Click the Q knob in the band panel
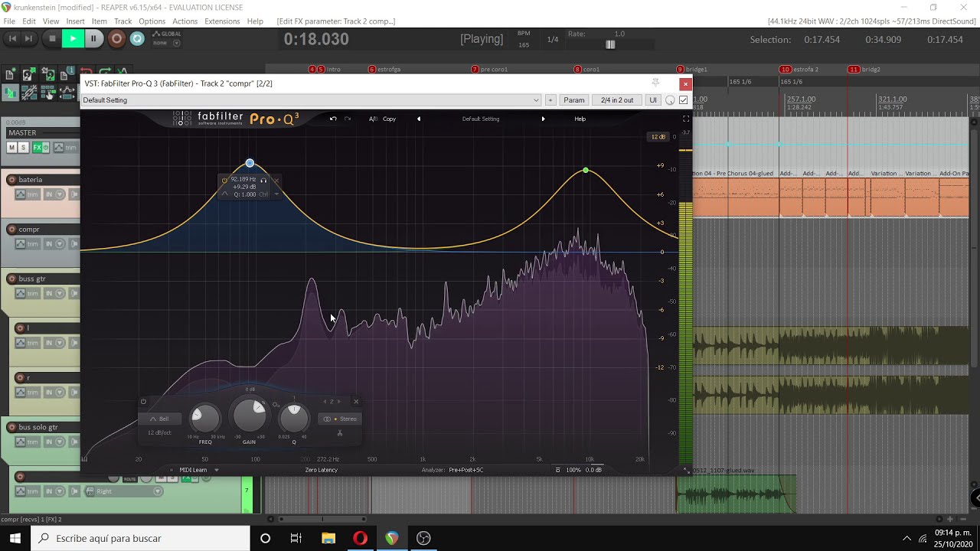The height and width of the screenshot is (551, 980). (294, 418)
